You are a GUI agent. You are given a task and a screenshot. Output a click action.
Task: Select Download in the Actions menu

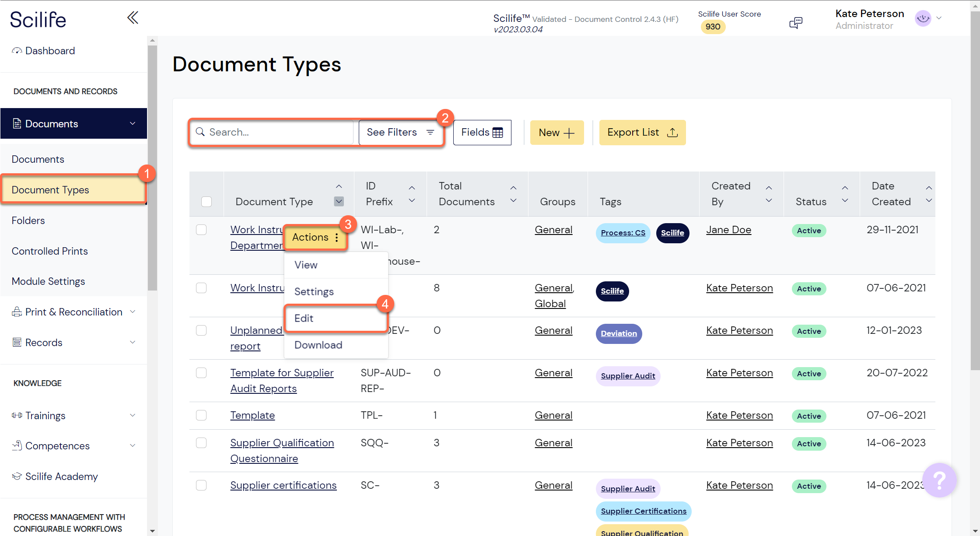318,345
